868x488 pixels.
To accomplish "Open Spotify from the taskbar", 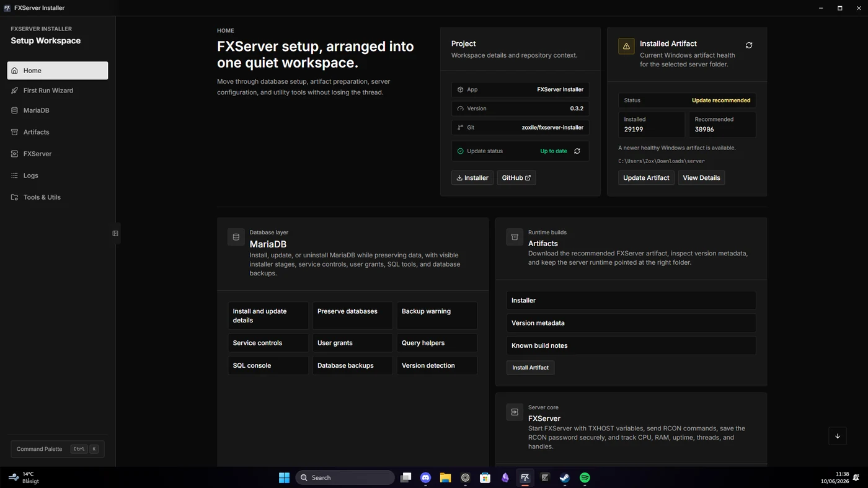I will coord(585,477).
